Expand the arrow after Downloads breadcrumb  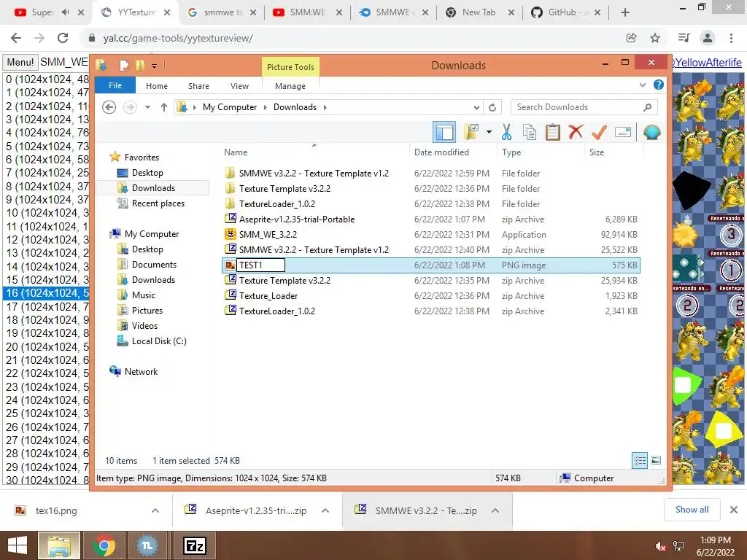click(325, 107)
